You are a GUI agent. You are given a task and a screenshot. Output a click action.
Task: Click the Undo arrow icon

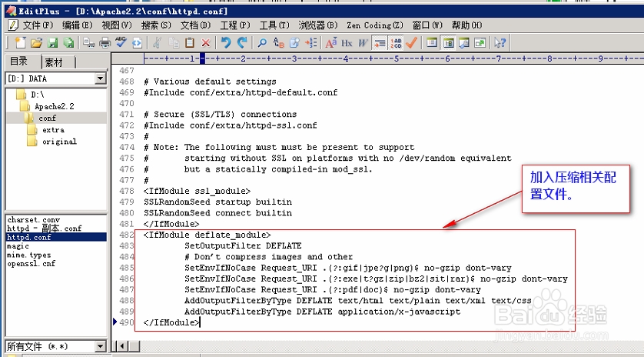226,42
